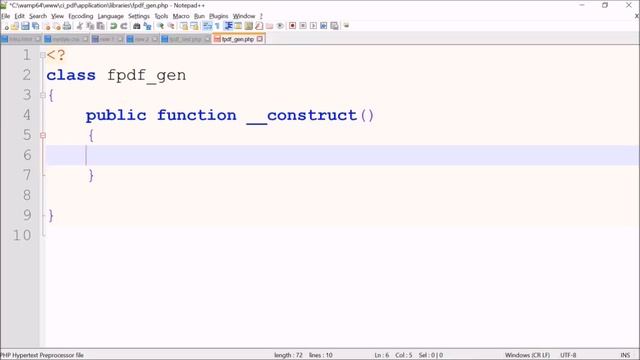The height and width of the screenshot is (360, 640).
Task: Click the Cut scissors icon
Action: pos(80,26)
